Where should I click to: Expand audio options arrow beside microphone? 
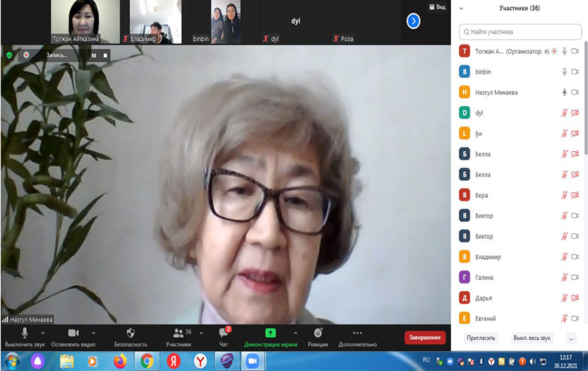pyautogui.click(x=42, y=333)
